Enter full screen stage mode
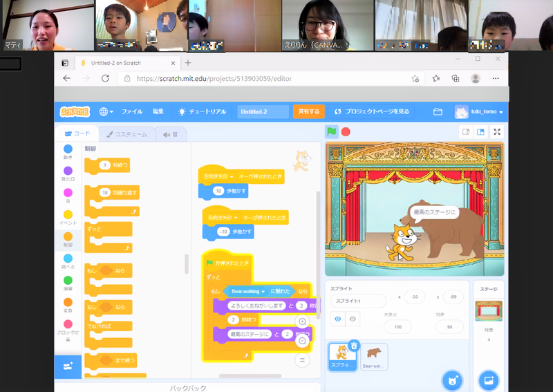 pyautogui.click(x=497, y=131)
